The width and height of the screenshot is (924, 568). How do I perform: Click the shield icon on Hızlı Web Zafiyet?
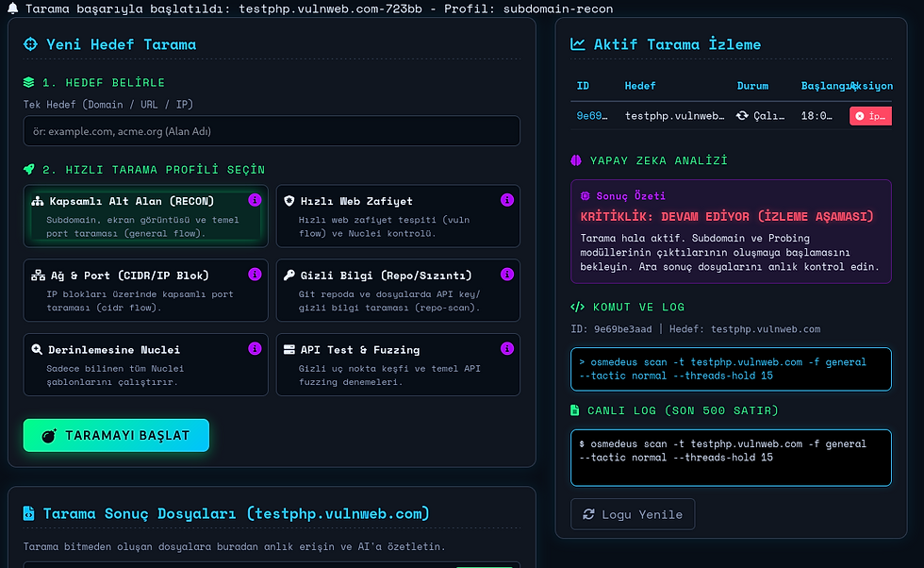pyautogui.click(x=289, y=201)
